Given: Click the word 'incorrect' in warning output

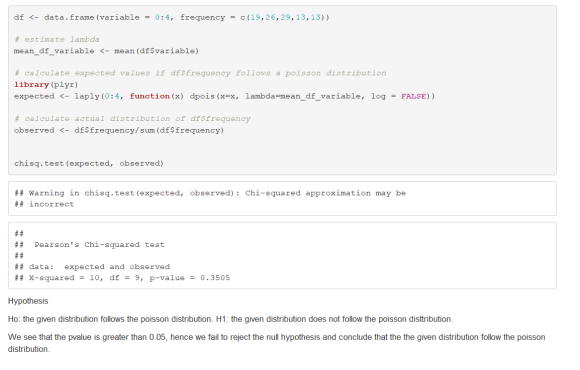Looking at the screenshot, I should pyautogui.click(x=52, y=204).
